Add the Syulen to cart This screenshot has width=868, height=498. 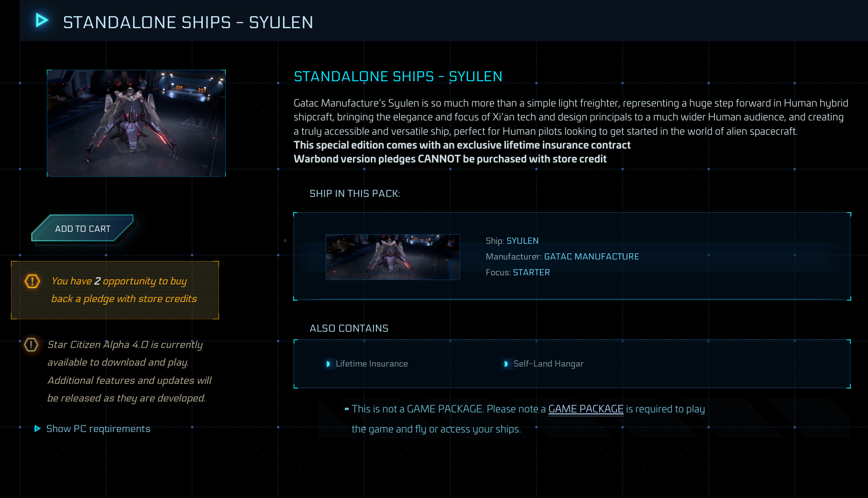[x=83, y=229]
